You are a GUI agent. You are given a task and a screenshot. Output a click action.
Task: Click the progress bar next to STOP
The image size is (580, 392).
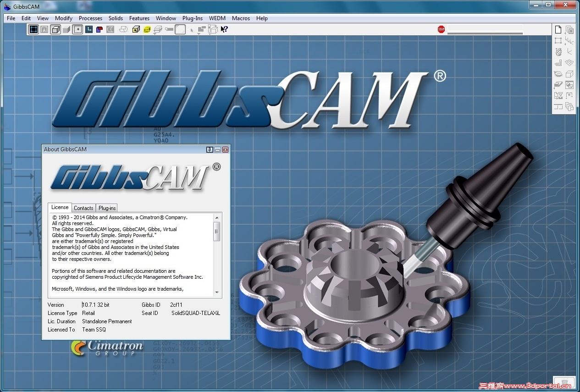pos(485,29)
